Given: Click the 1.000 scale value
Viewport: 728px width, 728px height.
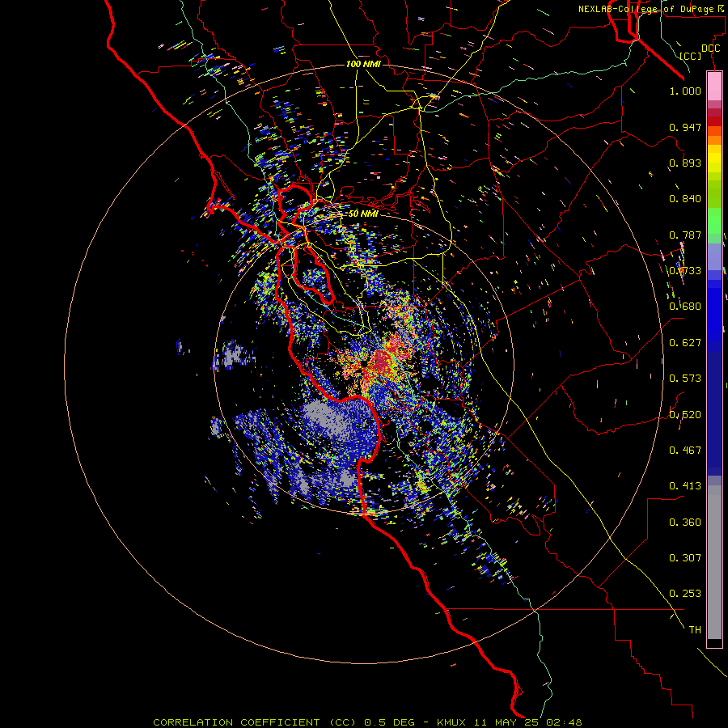Looking at the screenshot, I should [685, 91].
